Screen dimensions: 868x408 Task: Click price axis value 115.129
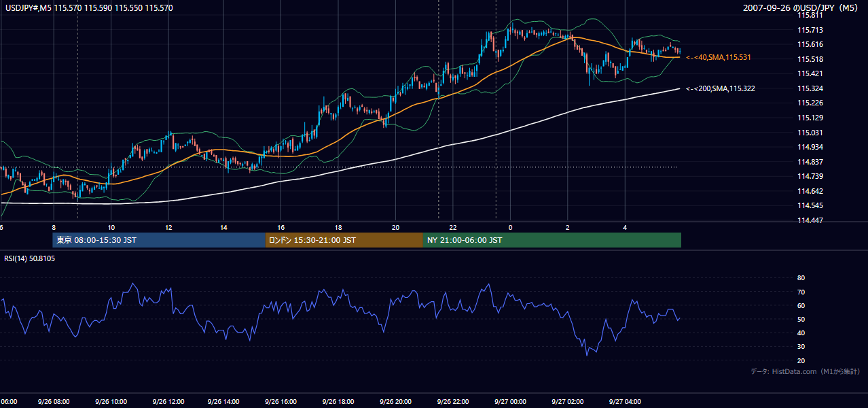pos(809,118)
